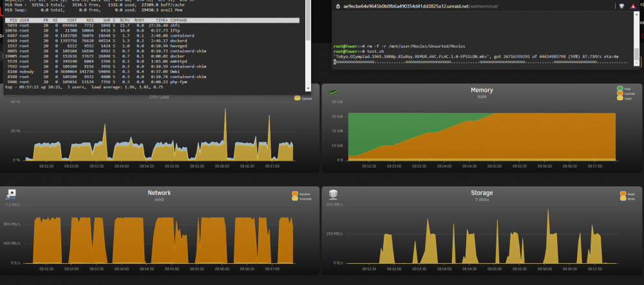Toggle the Cached memory legend swatch
Viewport: 644px width, 285px height.
[620, 93]
